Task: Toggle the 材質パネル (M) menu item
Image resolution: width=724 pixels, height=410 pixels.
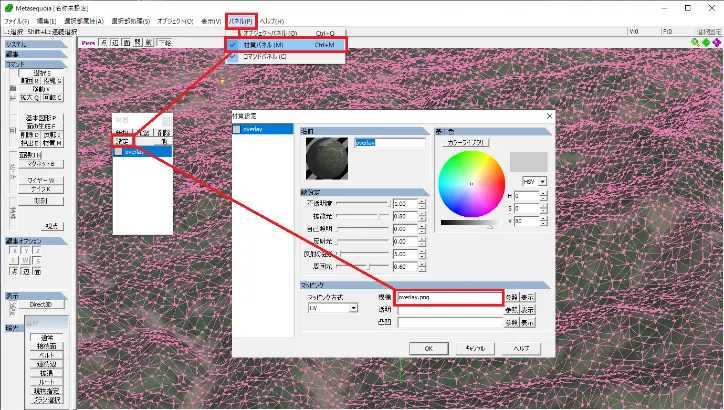Action: coord(285,45)
